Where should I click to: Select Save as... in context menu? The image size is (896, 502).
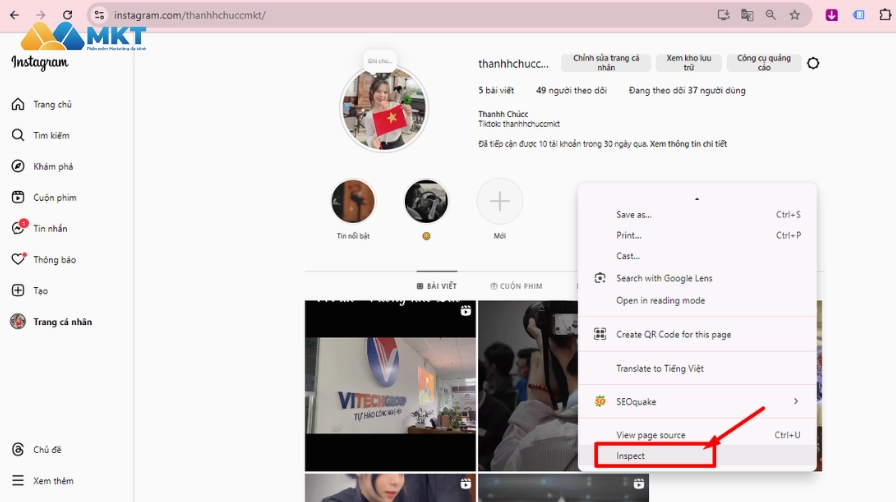click(x=697, y=214)
